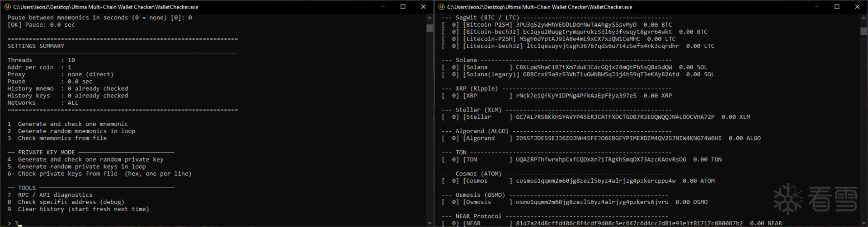Click the Bitcoin-bech32 address line
Image resolution: width=868 pixels, height=227 pixels.
(575, 32)
